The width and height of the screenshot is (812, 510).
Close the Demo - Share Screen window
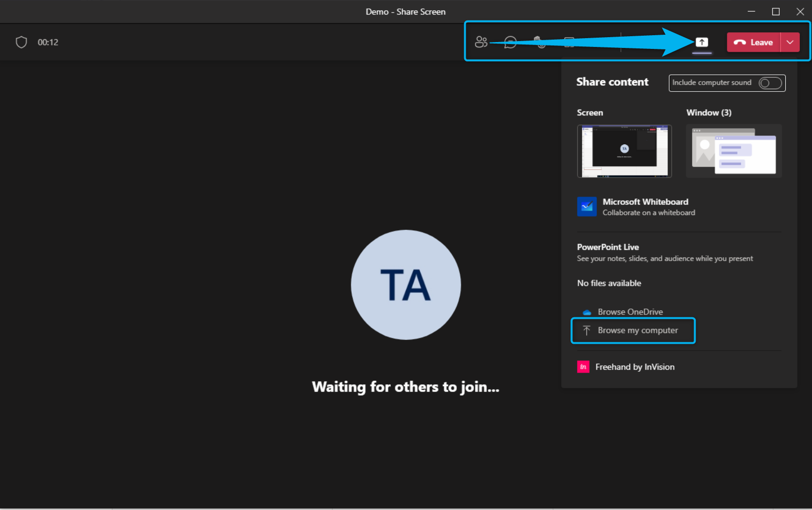pos(800,11)
